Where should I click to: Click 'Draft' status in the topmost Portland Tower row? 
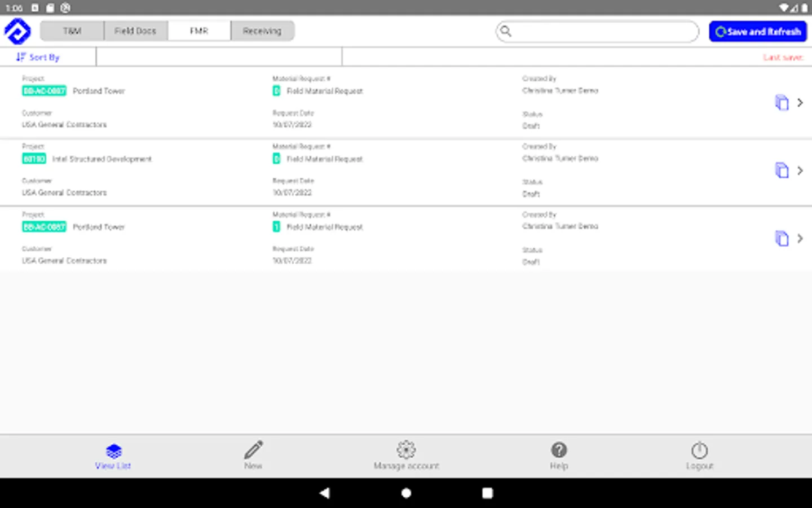(x=531, y=126)
